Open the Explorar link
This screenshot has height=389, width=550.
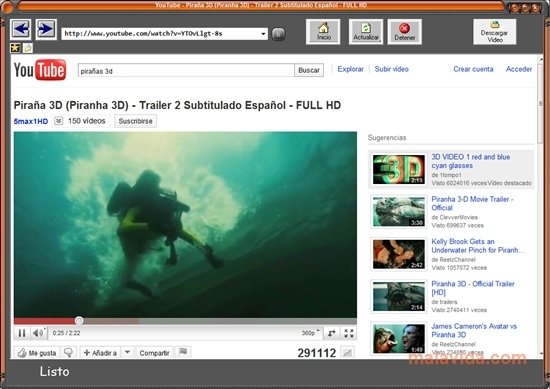[350, 69]
